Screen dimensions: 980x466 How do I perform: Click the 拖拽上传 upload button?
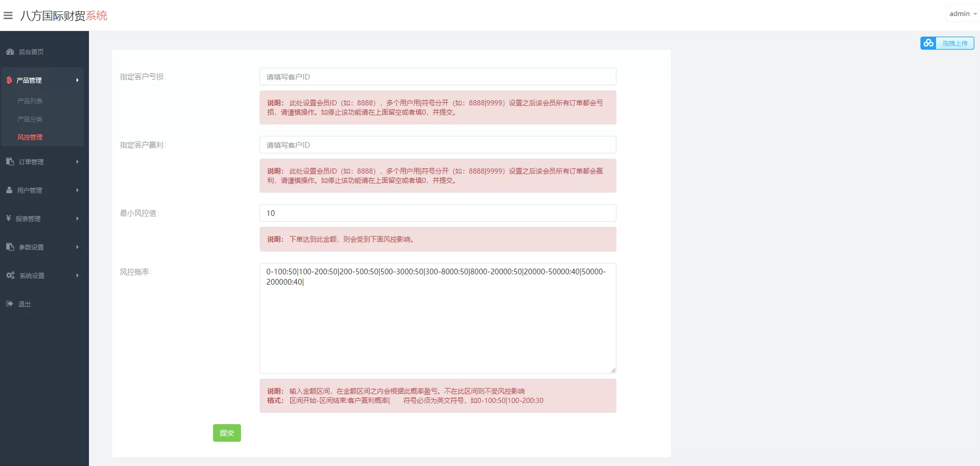[x=955, y=43]
